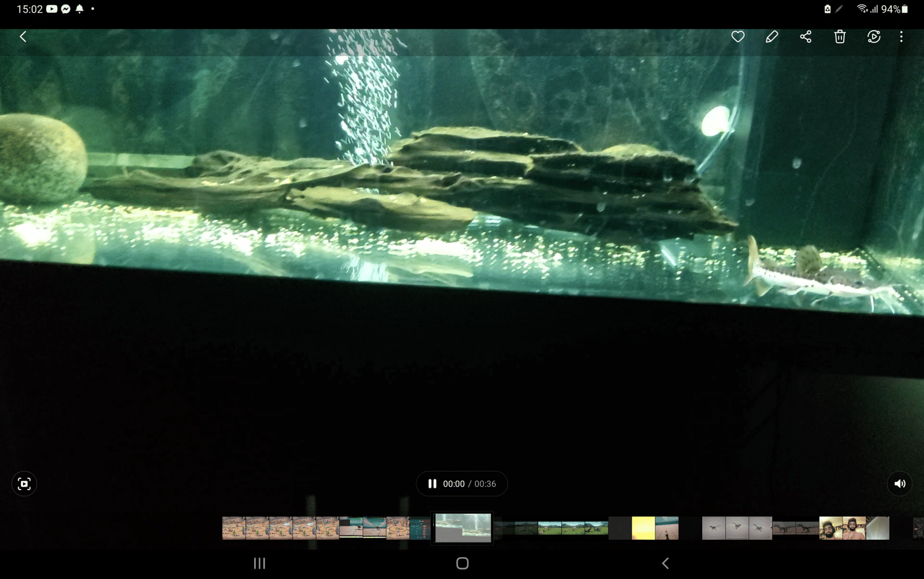
Task: Pause the video playback
Action: coord(432,484)
